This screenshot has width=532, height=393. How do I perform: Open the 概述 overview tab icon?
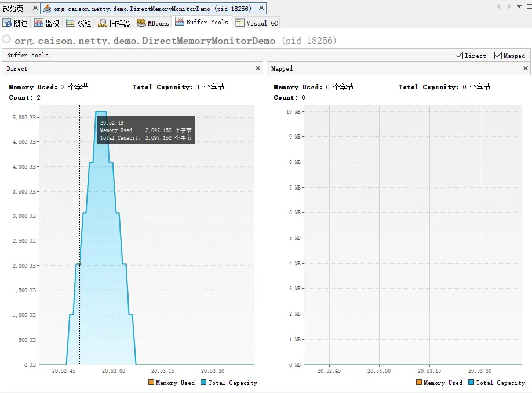(x=7, y=23)
